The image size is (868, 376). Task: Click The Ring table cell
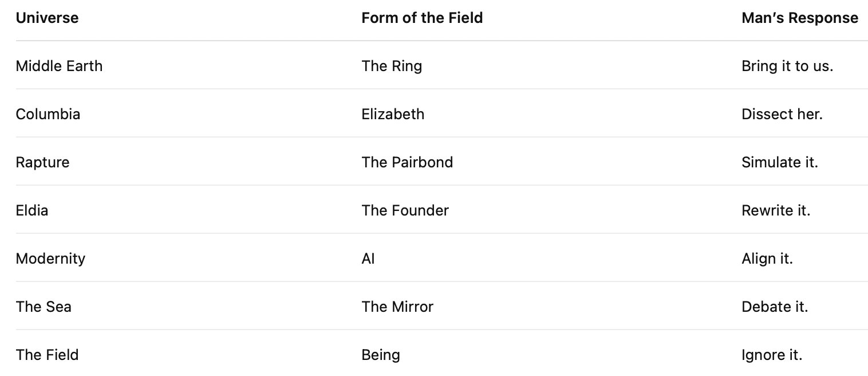[392, 66]
